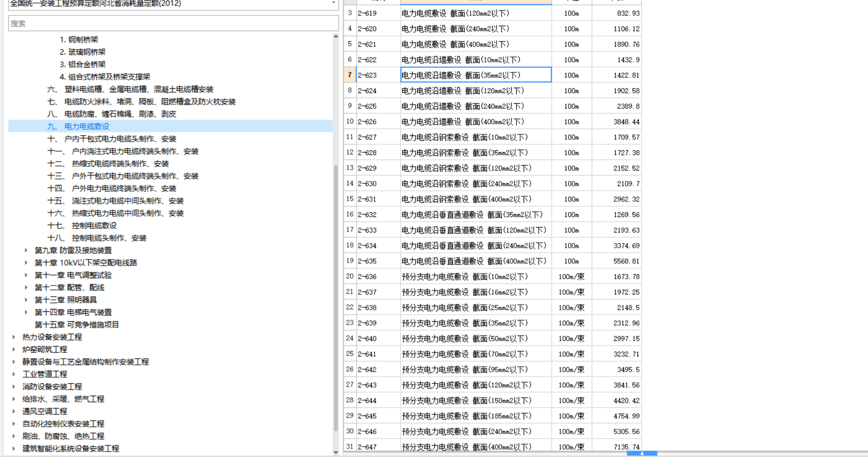Select 电力电缆沿钢索敷设 截面(10mm2以下) cell

[x=476, y=137]
